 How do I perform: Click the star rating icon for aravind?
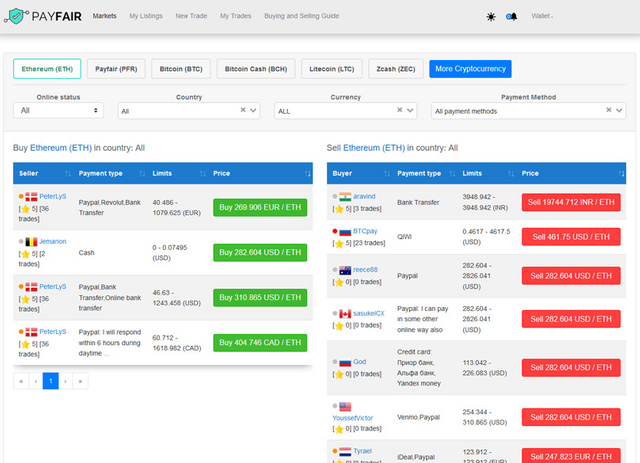[x=339, y=209]
